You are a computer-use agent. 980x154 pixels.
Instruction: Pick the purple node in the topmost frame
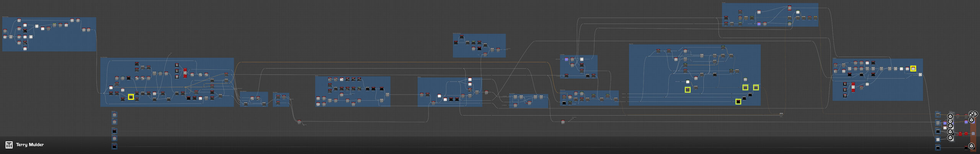(759, 24)
